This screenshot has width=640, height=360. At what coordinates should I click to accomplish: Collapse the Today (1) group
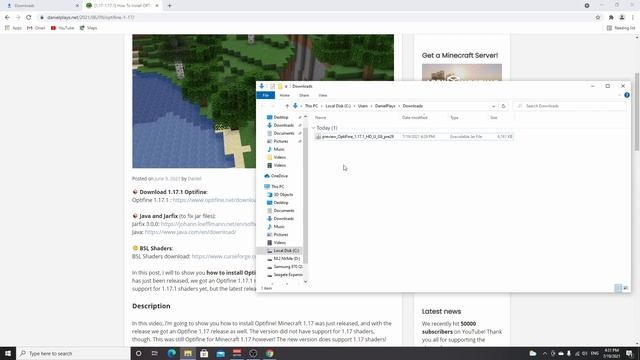(313, 128)
